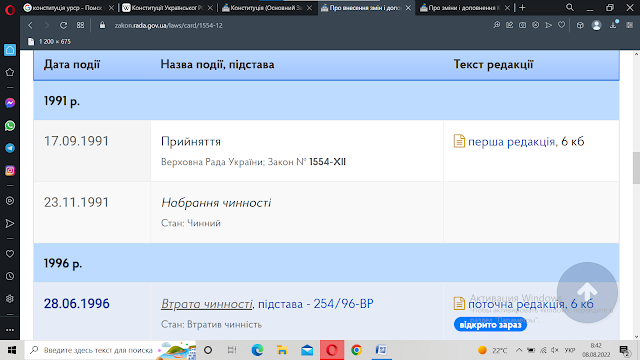Viewport: 640px width, 360px height.
Task: Launch Messenger from Opera sidebar
Action: pyautogui.click(x=10, y=103)
